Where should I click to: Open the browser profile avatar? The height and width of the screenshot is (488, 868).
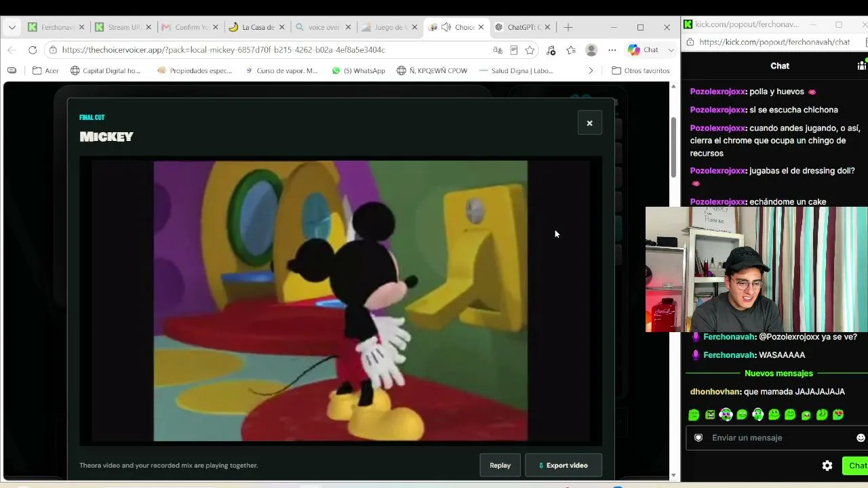[x=591, y=49]
